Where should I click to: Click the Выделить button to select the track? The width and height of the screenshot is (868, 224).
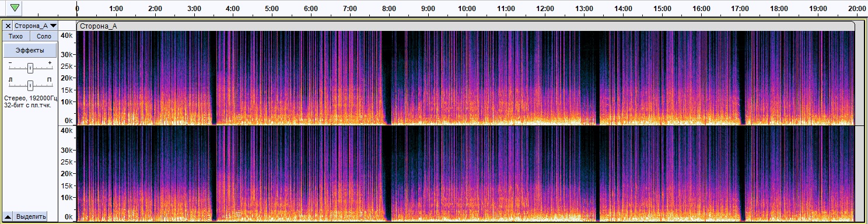tap(31, 216)
